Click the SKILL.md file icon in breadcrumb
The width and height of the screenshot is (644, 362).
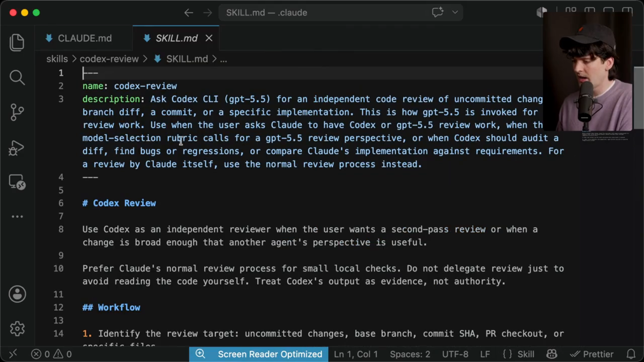pos(157,59)
